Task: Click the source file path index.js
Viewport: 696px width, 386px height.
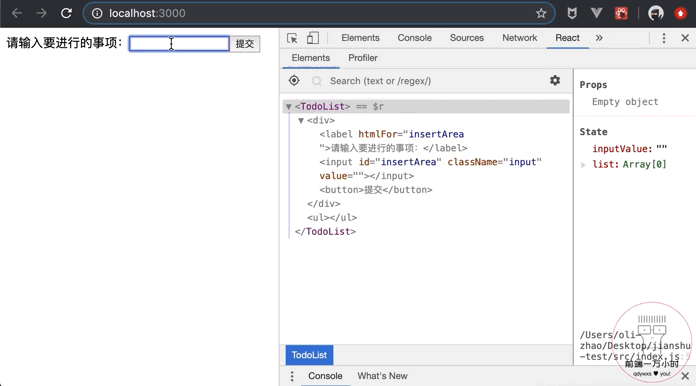Action: [x=635, y=346]
